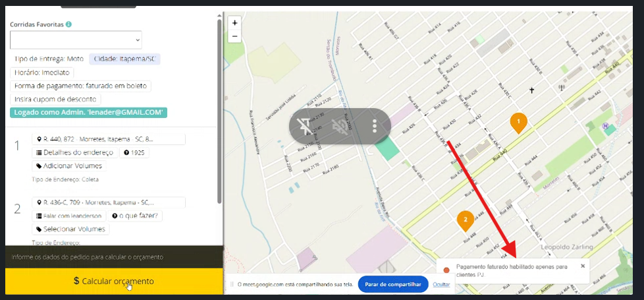Change Forma de pagamento faturado em boleto
This screenshot has width=644, height=300.
point(80,86)
